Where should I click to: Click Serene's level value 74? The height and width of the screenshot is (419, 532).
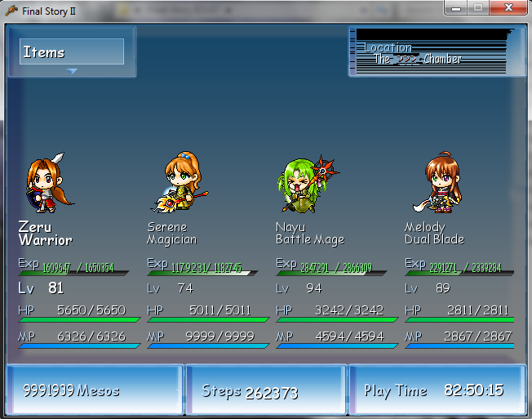185,288
